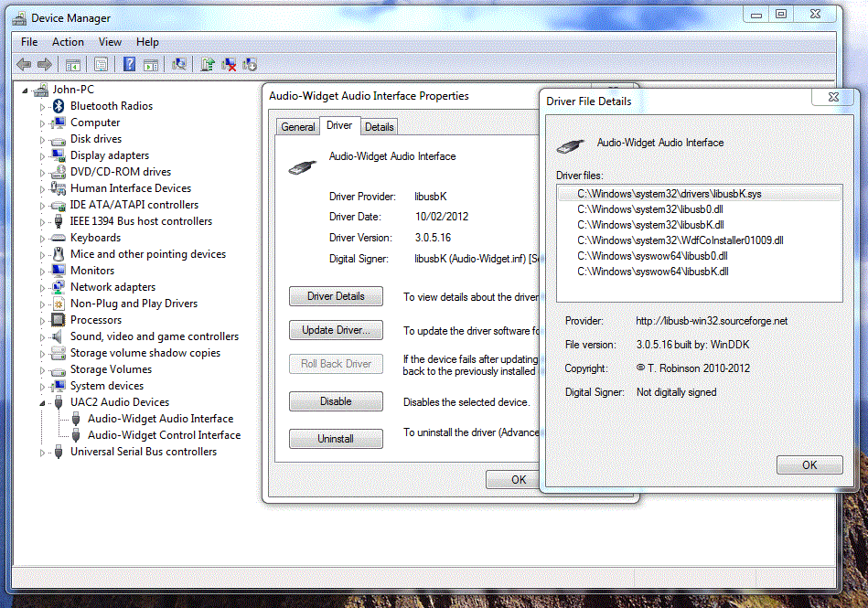Open the Properties toolbar icon
Image resolution: width=868 pixels, height=608 pixels.
(101, 65)
